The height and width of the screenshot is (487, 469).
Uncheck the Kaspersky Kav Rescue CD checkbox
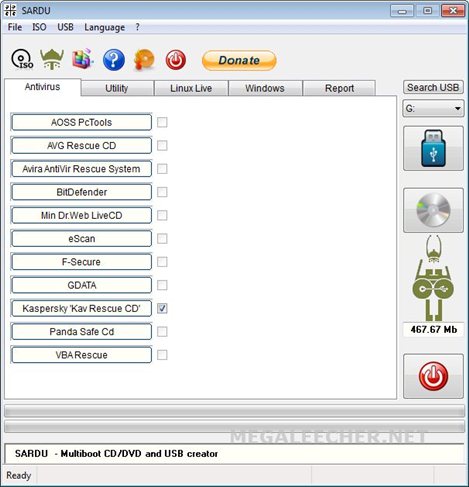point(162,308)
